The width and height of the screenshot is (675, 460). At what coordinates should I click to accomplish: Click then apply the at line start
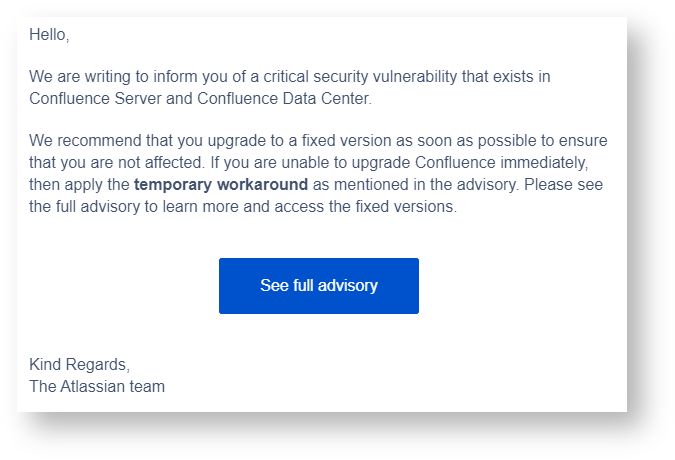pos(77,185)
